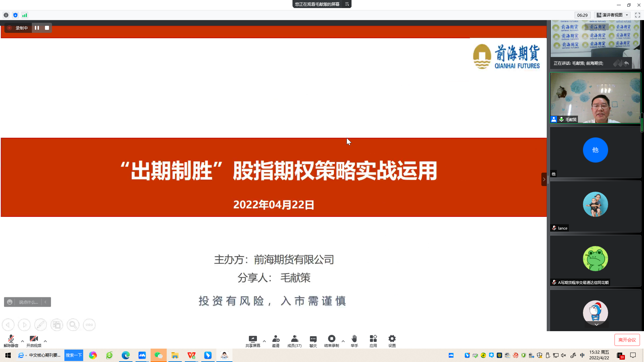
Task: Select 毛献策 video thumbnail
Action: pos(595,98)
